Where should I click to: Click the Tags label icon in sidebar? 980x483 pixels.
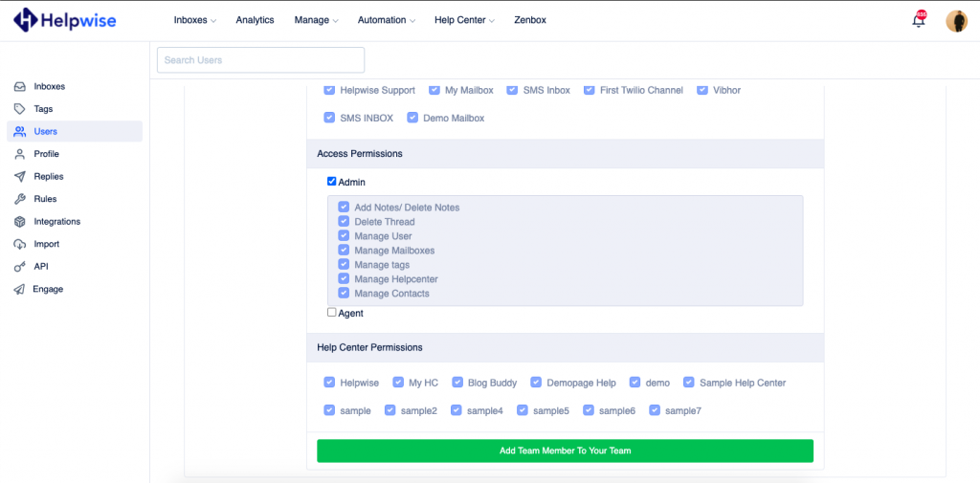click(19, 109)
